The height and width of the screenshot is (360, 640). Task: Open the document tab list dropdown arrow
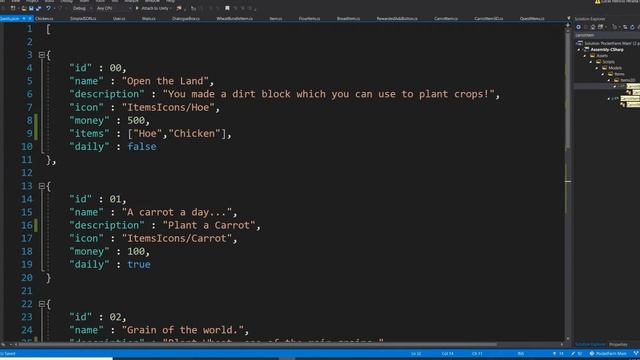pos(569,19)
